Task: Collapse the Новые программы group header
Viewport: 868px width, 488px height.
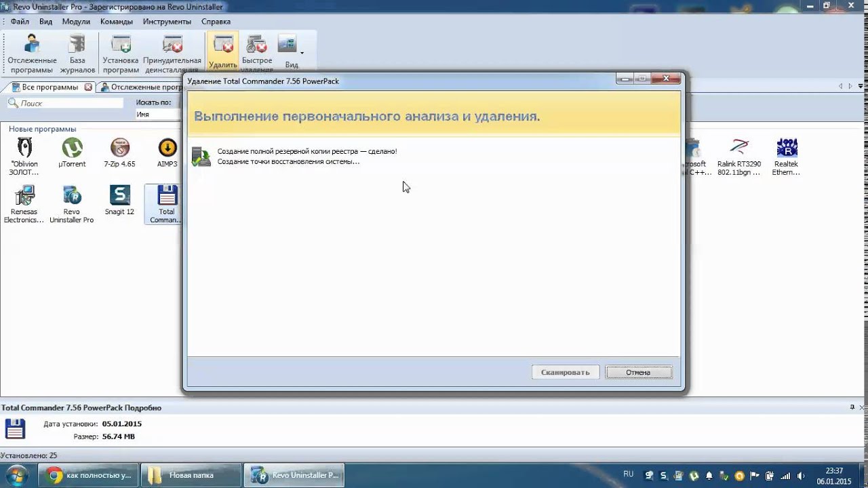Action: tap(42, 129)
